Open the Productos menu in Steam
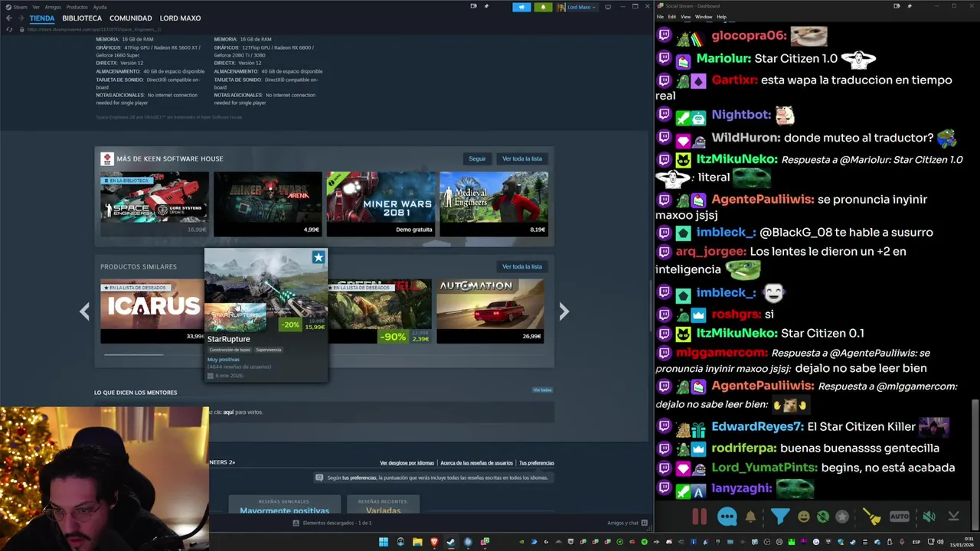The image size is (980, 551). pyautogui.click(x=77, y=7)
